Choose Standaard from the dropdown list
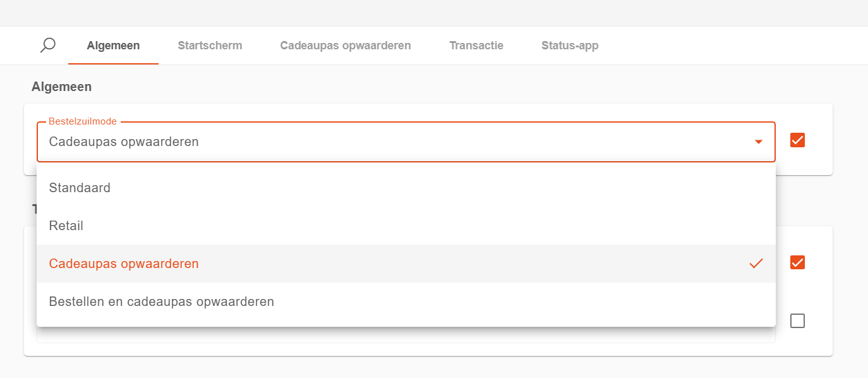 point(80,188)
